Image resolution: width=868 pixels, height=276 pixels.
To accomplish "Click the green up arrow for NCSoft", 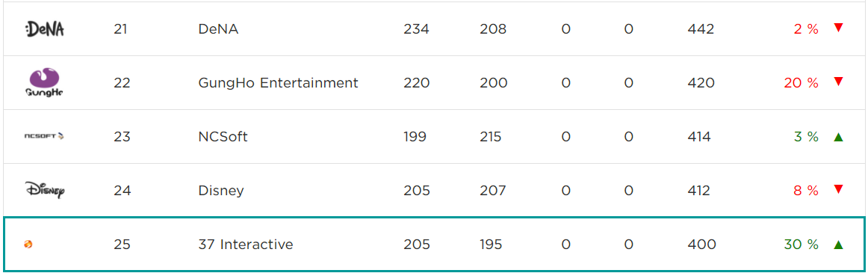I will click(x=838, y=136).
